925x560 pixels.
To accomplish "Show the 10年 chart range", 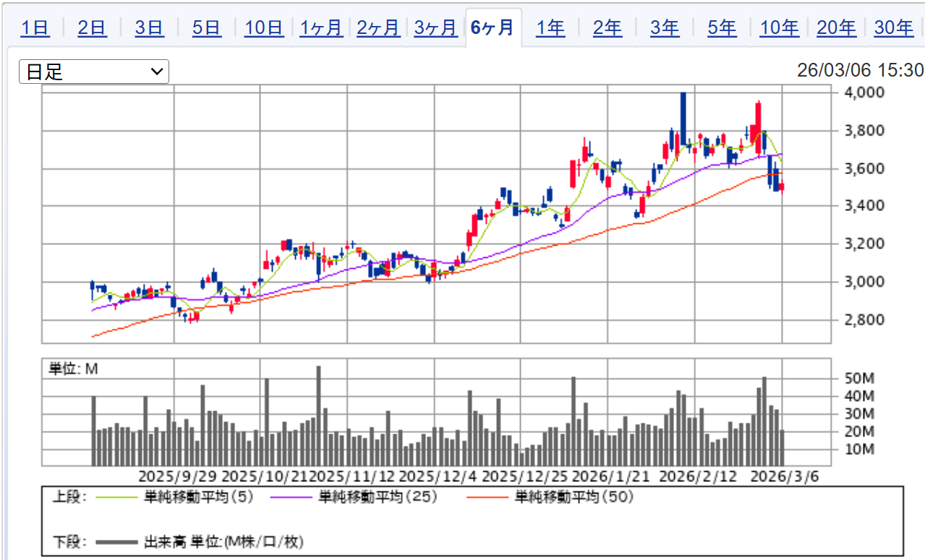I will point(780,28).
